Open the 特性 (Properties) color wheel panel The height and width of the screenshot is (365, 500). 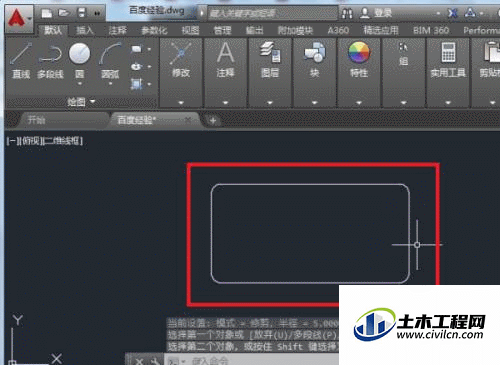tap(359, 60)
